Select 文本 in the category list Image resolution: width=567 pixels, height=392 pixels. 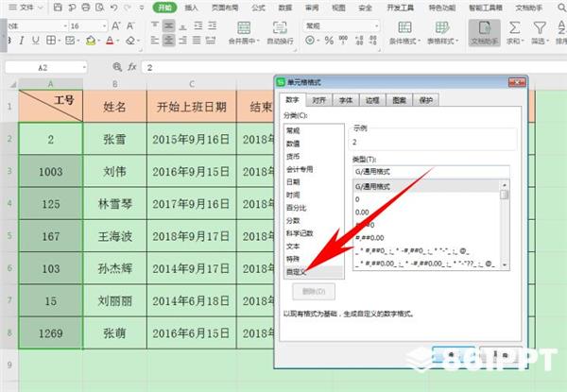(314, 246)
